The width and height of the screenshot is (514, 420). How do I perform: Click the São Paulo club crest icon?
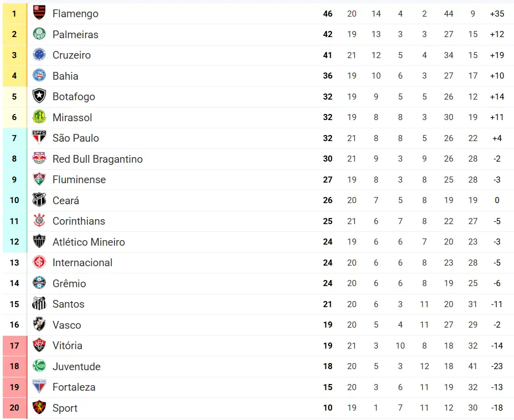pos(39,138)
